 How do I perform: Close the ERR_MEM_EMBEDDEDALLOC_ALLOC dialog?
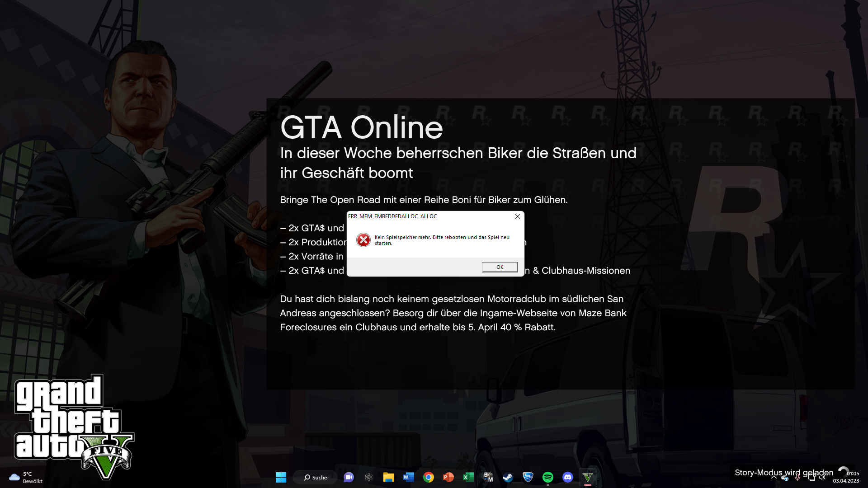pyautogui.click(x=518, y=216)
